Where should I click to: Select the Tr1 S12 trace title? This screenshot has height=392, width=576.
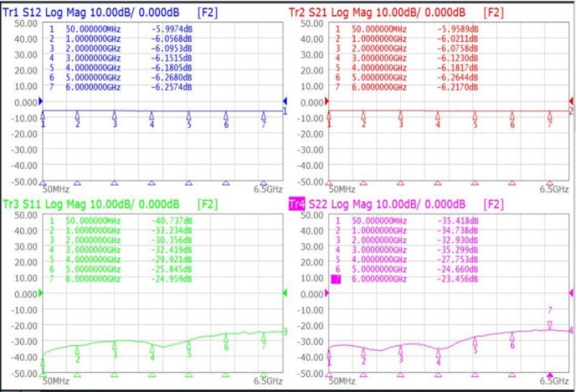[32, 12]
